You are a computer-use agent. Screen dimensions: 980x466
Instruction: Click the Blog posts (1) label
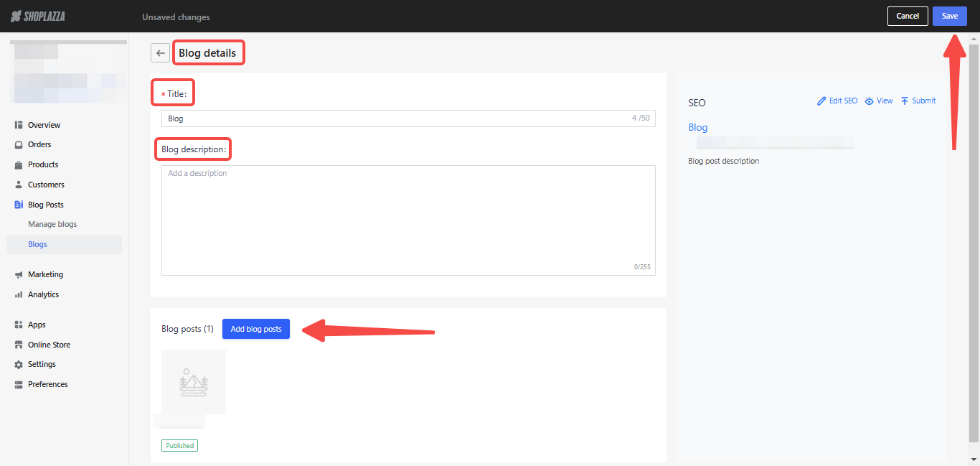click(188, 329)
